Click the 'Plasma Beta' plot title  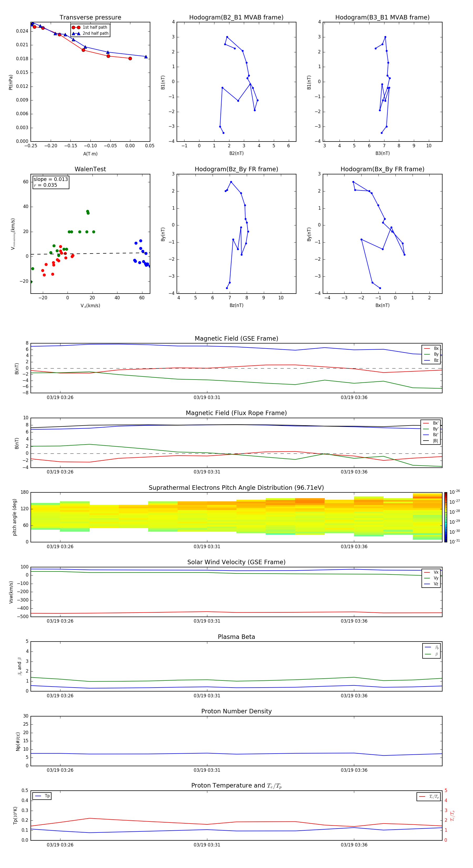(x=236, y=637)
